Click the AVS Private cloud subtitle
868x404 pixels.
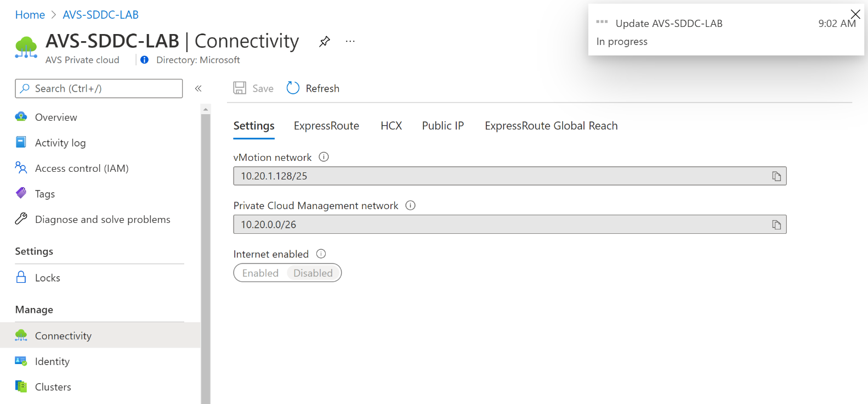(82, 60)
